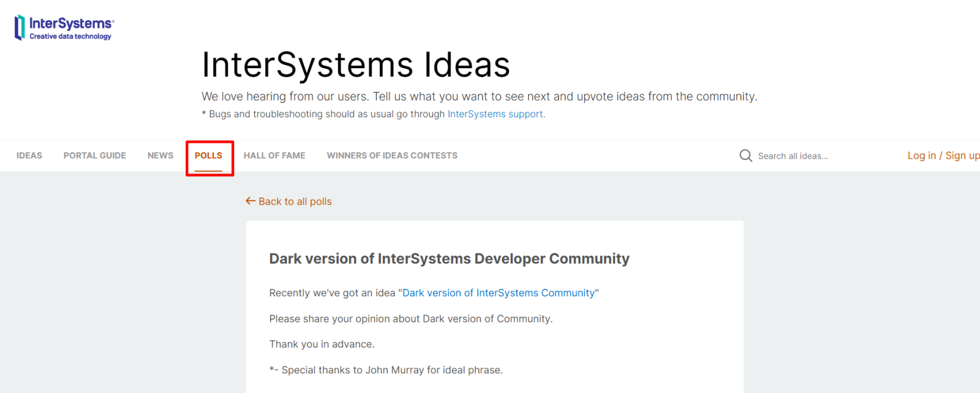
Task: View WINNERS OF IDEAS CONTESTS tab
Action: pos(392,156)
